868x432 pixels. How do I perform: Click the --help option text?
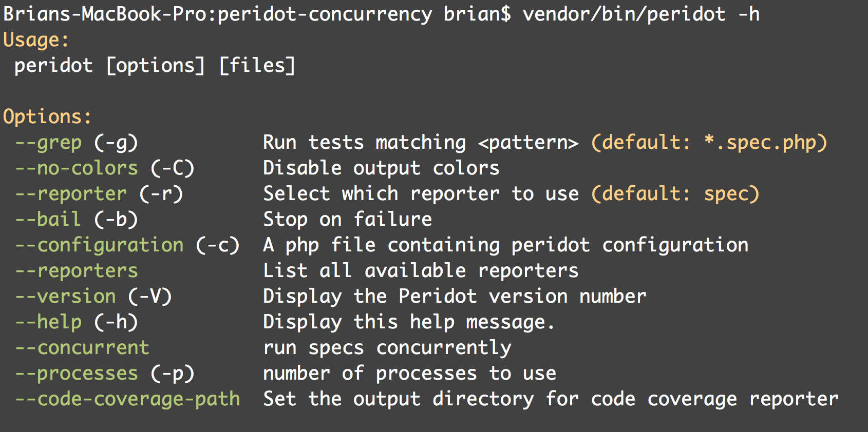pyautogui.click(x=48, y=322)
